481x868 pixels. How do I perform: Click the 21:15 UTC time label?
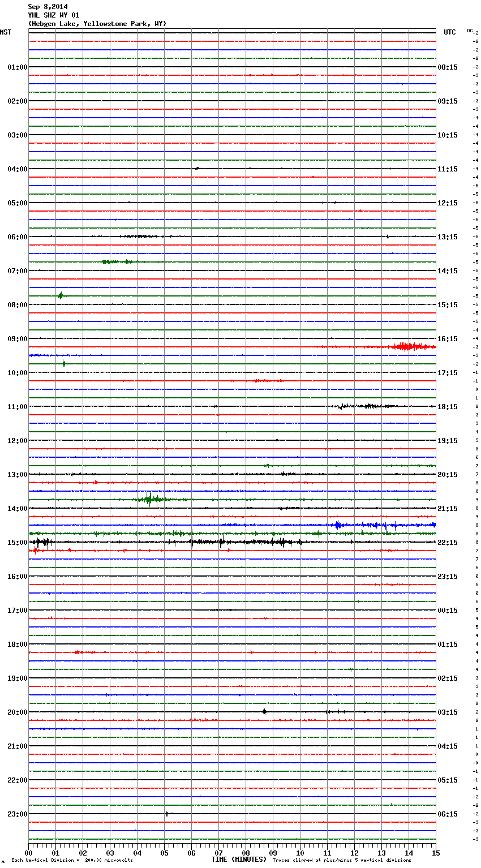pos(448,509)
